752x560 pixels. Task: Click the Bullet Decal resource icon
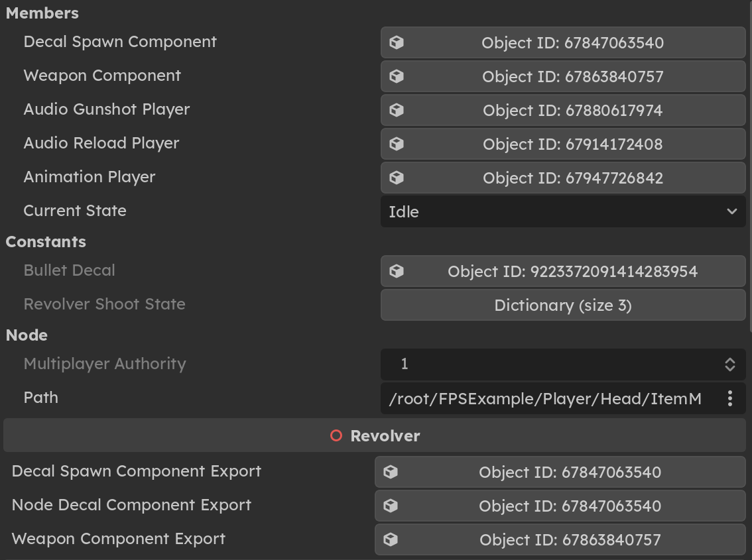tap(396, 271)
